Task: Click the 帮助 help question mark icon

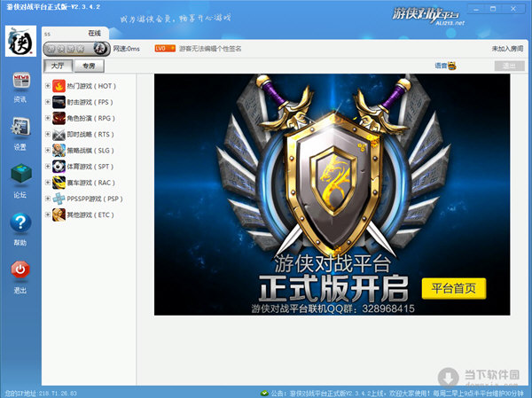Action: coord(20,222)
